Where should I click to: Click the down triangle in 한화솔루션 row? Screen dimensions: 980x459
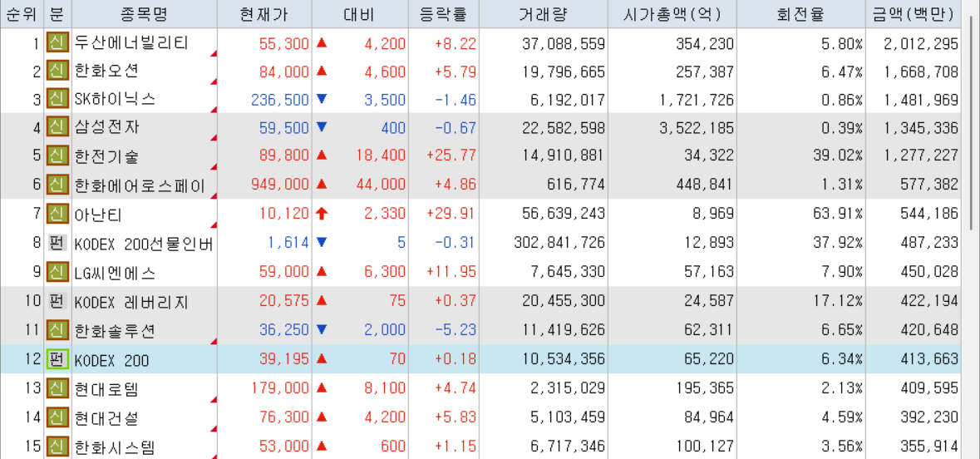(x=322, y=329)
